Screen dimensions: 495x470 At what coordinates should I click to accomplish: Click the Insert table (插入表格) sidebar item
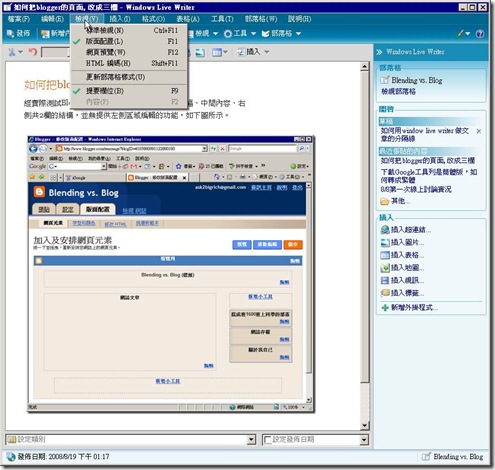[402, 255]
